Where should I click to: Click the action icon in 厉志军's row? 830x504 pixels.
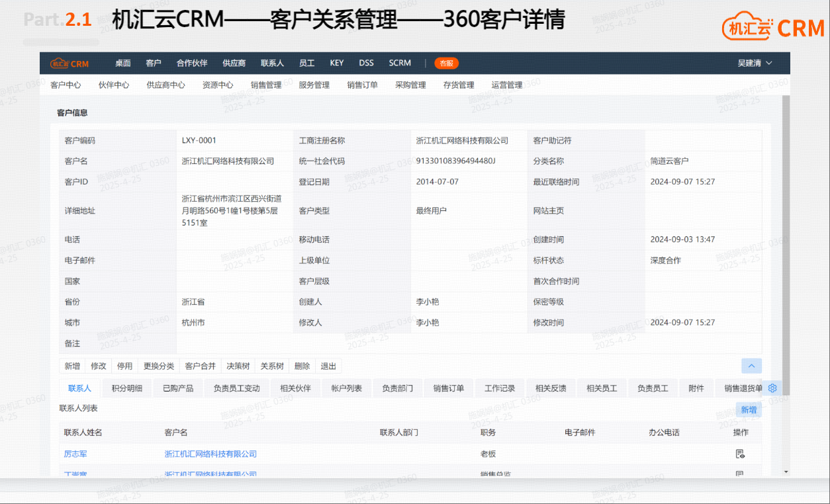click(740, 454)
